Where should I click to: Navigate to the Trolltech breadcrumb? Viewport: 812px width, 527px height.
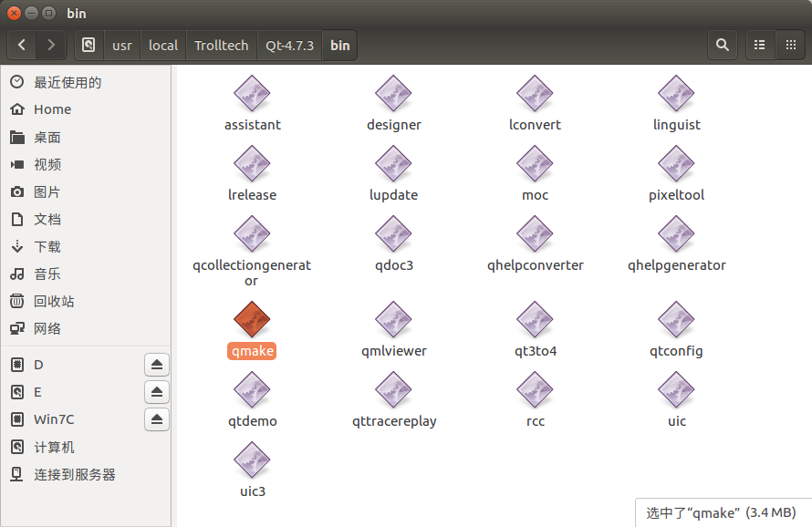pos(221,45)
